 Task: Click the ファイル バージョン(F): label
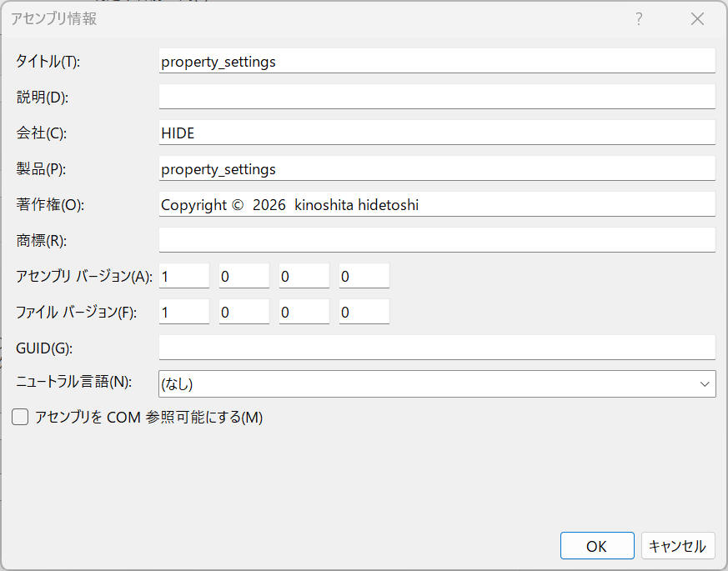[x=76, y=312]
